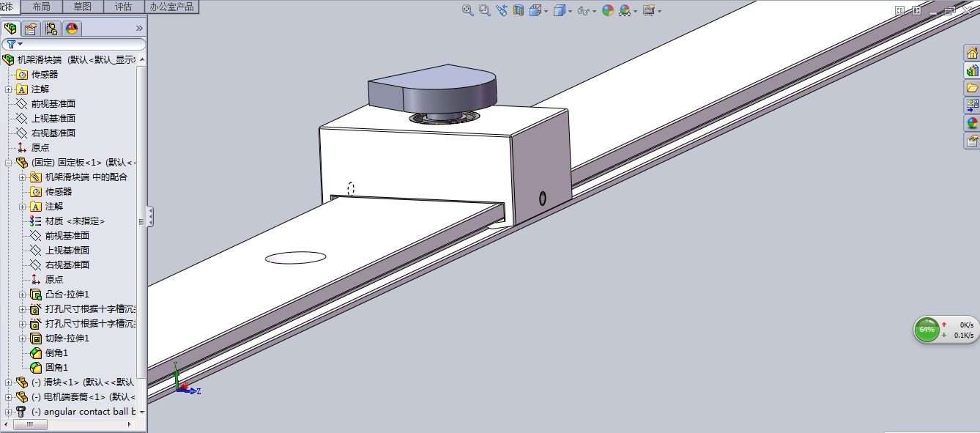Select 前视基准面 at the top of tree
Image resolution: width=980 pixels, height=433 pixels.
[53, 104]
